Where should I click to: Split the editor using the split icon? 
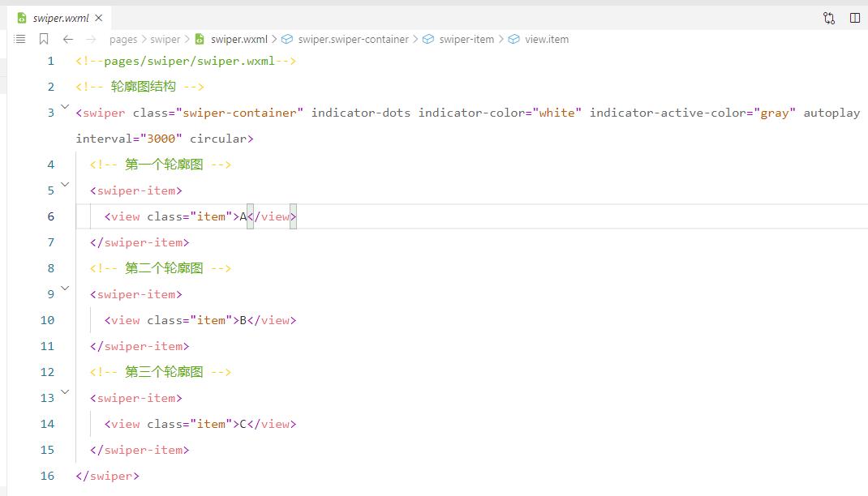pos(854,18)
